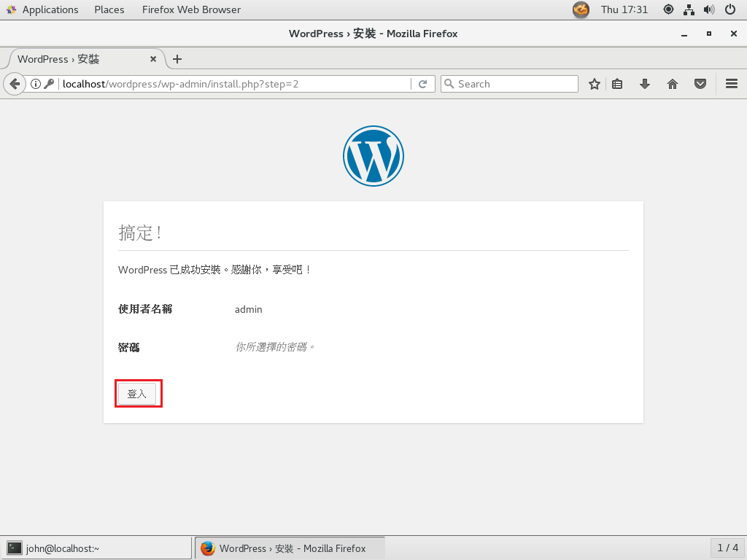
Task: Open the Places menu
Action: coord(109,9)
